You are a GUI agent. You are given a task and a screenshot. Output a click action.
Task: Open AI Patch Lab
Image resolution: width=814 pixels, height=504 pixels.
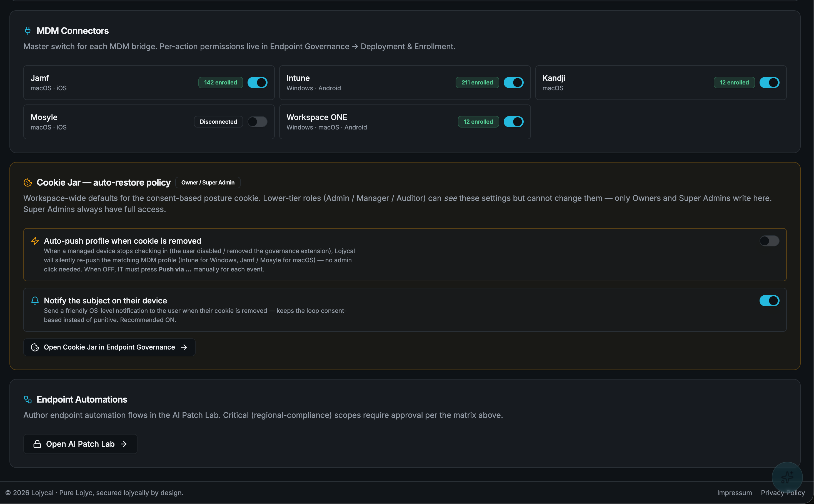[x=80, y=444]
